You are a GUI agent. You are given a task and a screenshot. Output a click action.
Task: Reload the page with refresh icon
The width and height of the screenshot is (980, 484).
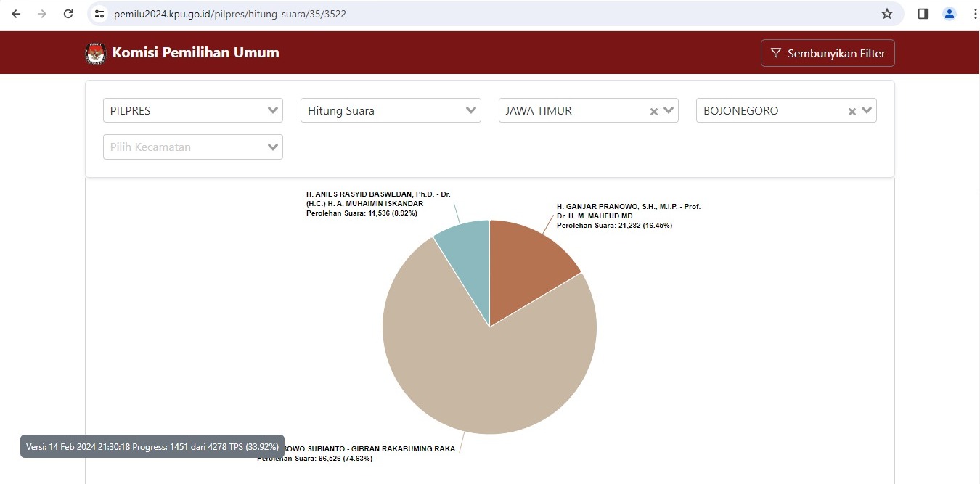(68, 14)
